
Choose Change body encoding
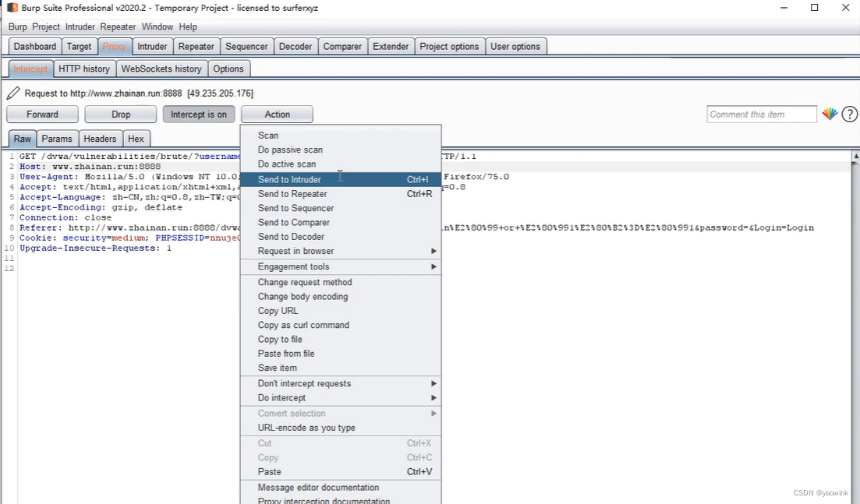[x=341, y=296]
